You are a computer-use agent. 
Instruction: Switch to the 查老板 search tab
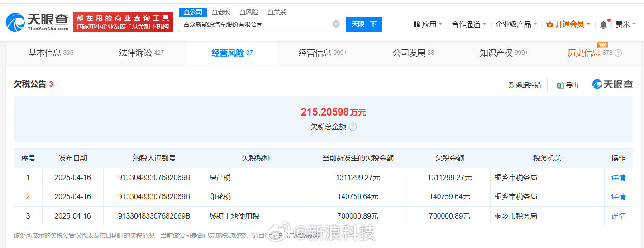(221, 12)
